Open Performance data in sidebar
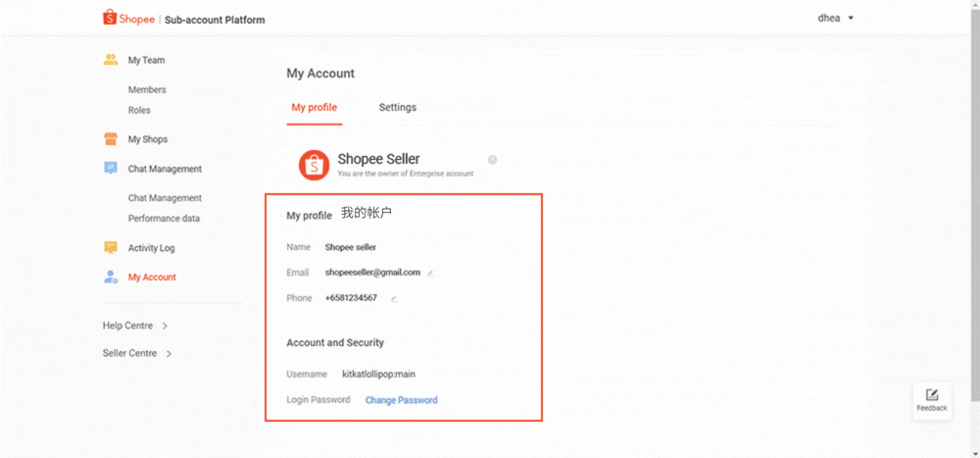 point(165,219)
